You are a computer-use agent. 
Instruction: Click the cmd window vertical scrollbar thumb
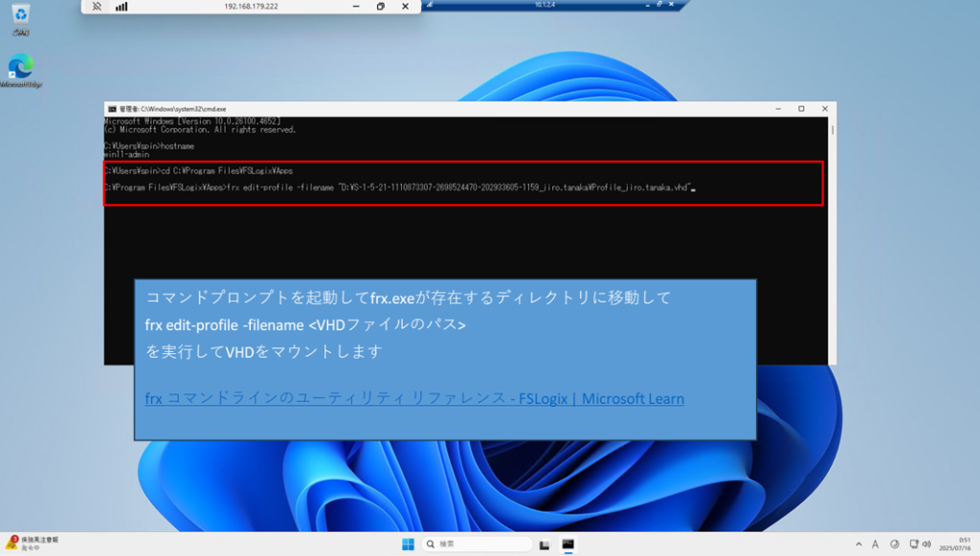tap(833, 130)
